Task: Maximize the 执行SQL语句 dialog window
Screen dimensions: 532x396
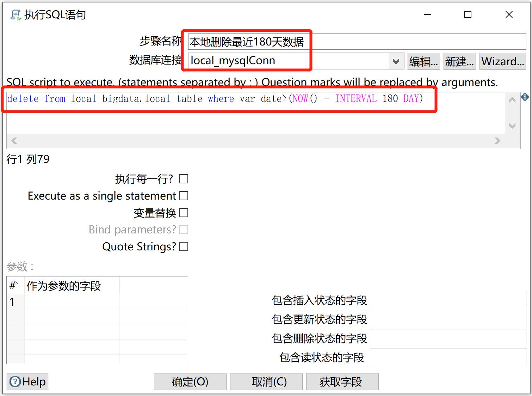Action: [468, 14]
